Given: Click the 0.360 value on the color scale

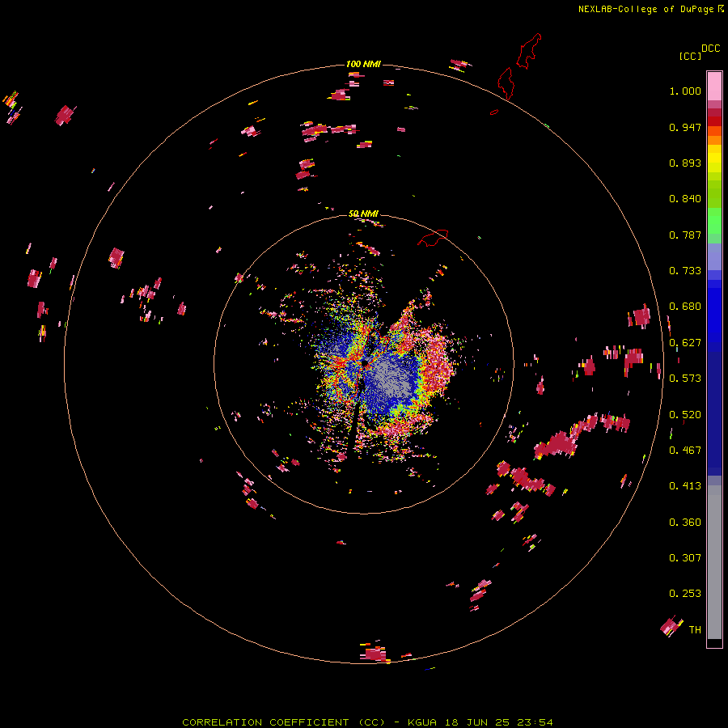Looking at the screenshot, I should pyautogui.click(x=685, y=523).
